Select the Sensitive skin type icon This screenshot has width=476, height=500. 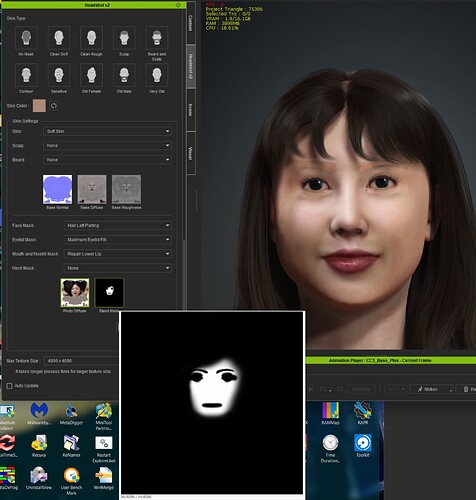click(59, 75)
